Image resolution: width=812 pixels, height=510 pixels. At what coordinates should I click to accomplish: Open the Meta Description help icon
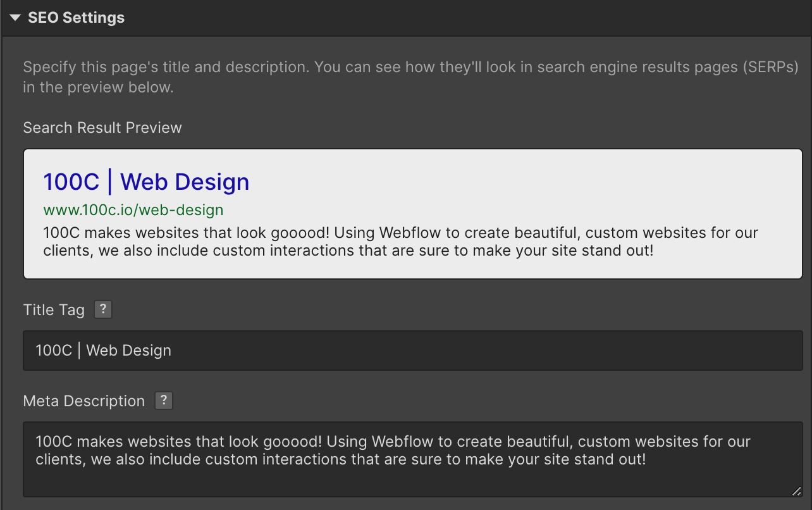pyautogui.click(x=164, y=401)
